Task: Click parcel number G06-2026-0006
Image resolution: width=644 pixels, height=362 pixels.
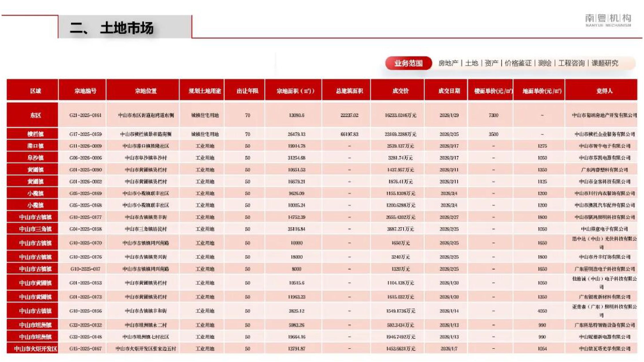Action: [x=85, y=158]
